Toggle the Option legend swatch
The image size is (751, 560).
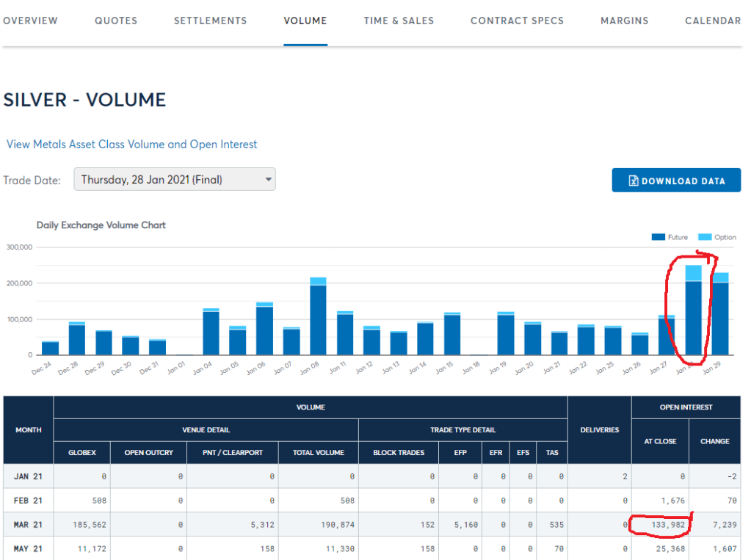tap(705, 237)
